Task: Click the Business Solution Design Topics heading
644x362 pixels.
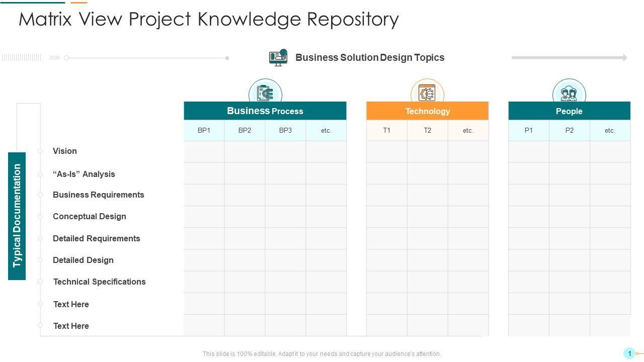Action: click(370, 57)
